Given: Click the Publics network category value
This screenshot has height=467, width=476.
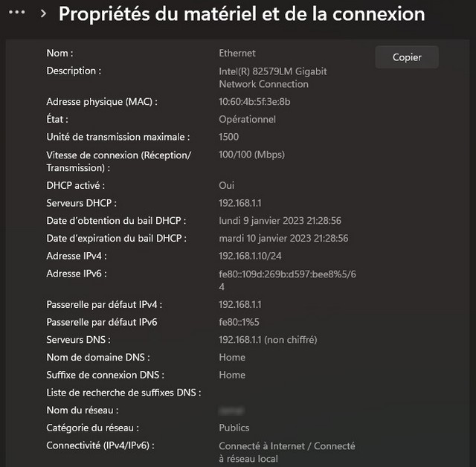Looking at the screenshot, I should [234, 428].
